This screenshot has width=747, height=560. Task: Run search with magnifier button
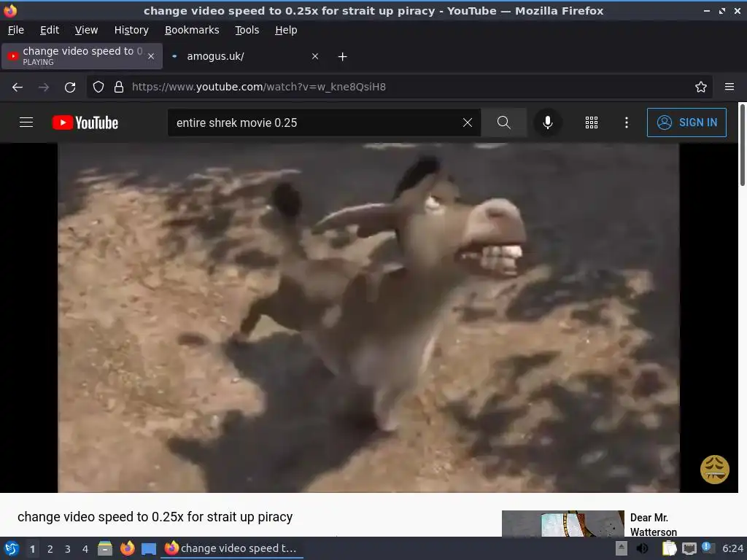tap(503, 122)
